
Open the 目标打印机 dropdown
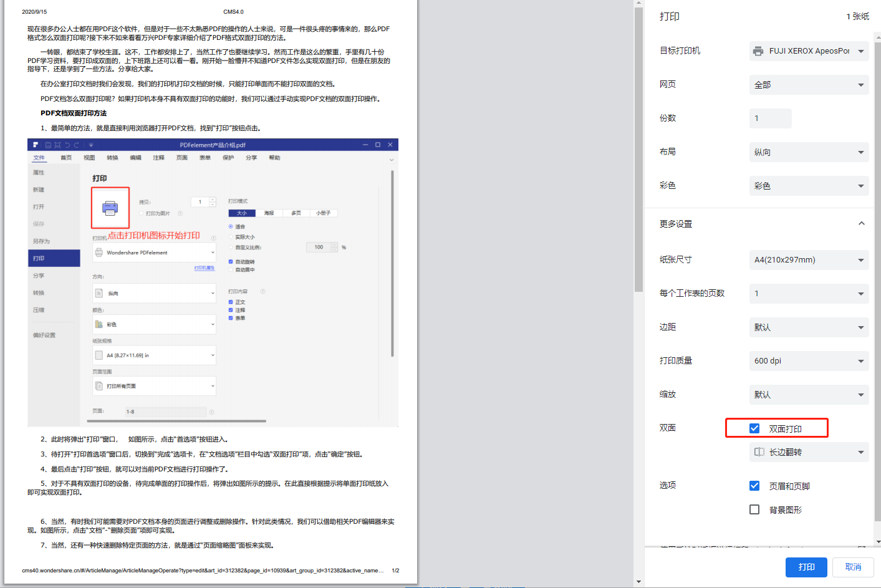click(808, 51)
